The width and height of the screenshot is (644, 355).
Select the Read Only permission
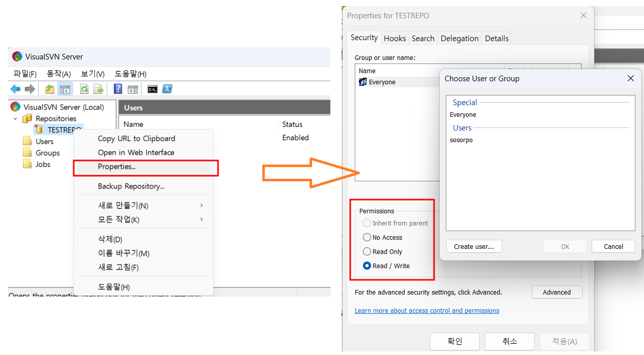point(367,251)
